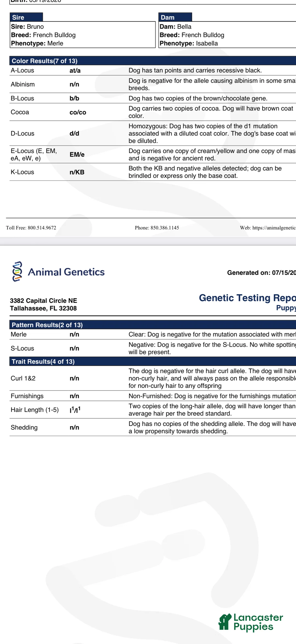Click the Hair Length result value
The width and height of the screenshot is (296, 644).
tap(75, 410)
